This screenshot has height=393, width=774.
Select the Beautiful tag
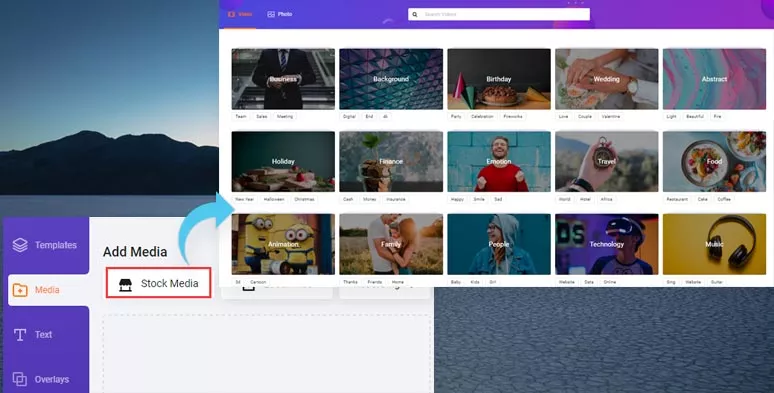pos(695,117)
